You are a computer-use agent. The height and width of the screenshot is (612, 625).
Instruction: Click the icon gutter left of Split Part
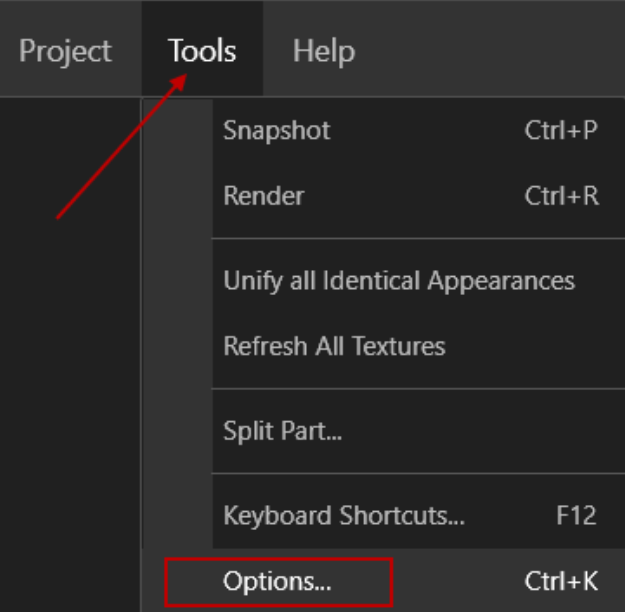(178, 433)
